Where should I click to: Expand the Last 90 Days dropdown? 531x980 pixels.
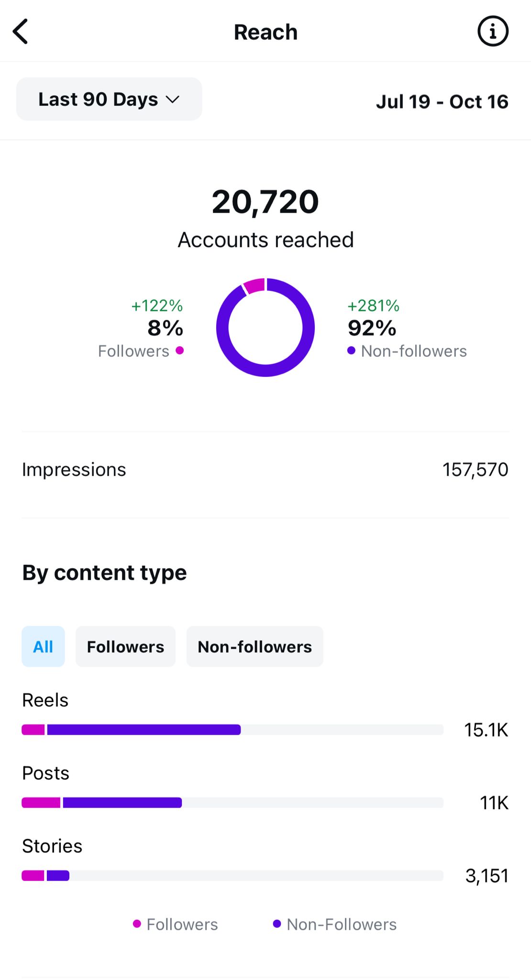(x=109, y=99)
